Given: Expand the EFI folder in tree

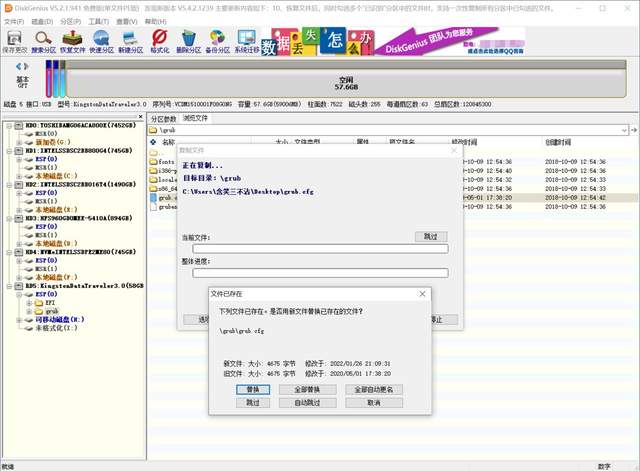Looking at the screenshot, I should point(29,303).
